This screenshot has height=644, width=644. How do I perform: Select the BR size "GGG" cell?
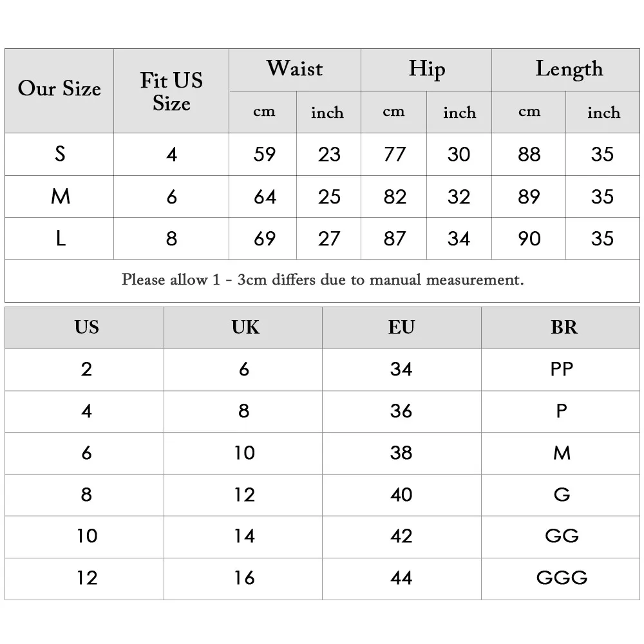point(561,579)
